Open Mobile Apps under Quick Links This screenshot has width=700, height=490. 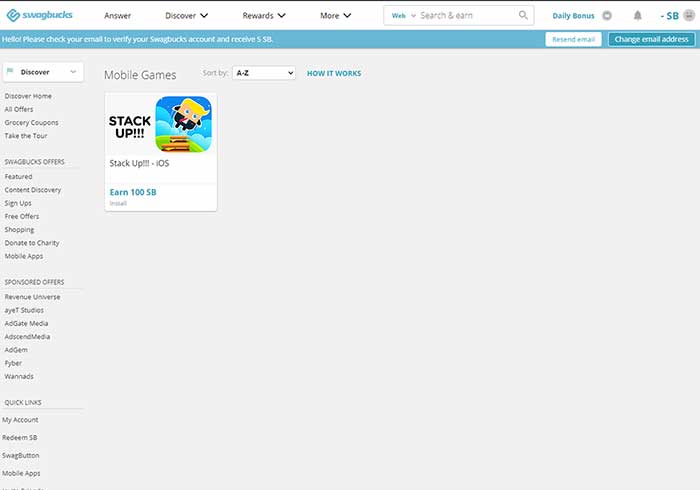(x=21, y=473)
